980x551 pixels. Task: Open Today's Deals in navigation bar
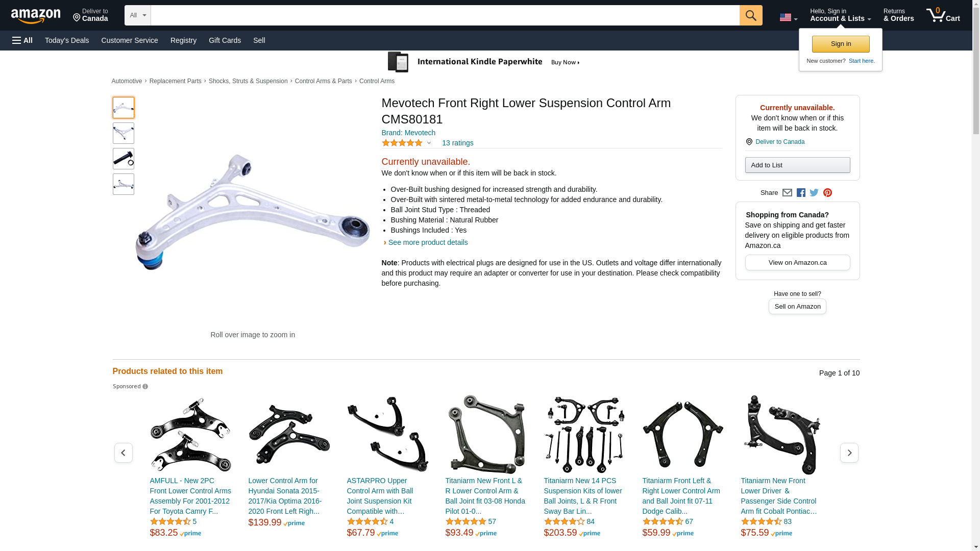click(x=67, y=40)
